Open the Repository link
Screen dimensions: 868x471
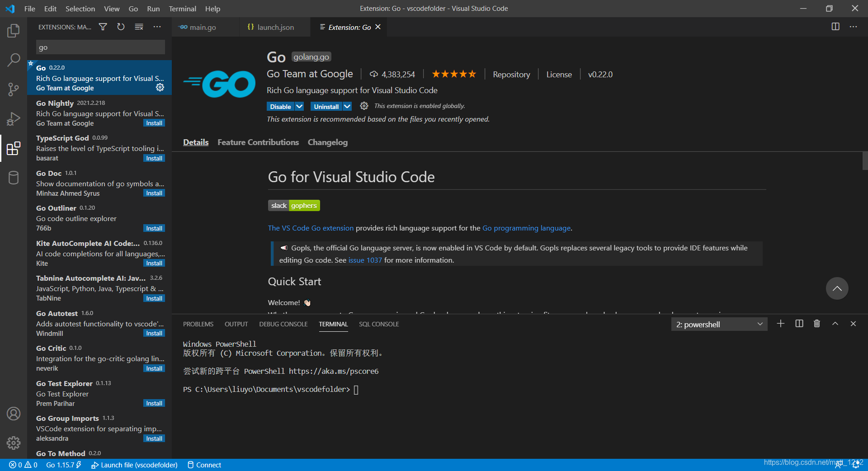point(511,75)
